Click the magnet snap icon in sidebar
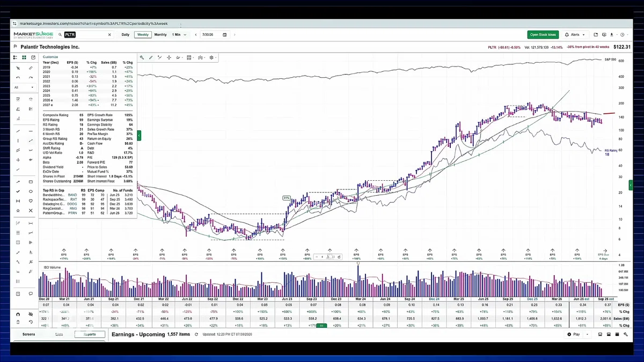Screen dimensions: 644x362 [x=18, y=314]
